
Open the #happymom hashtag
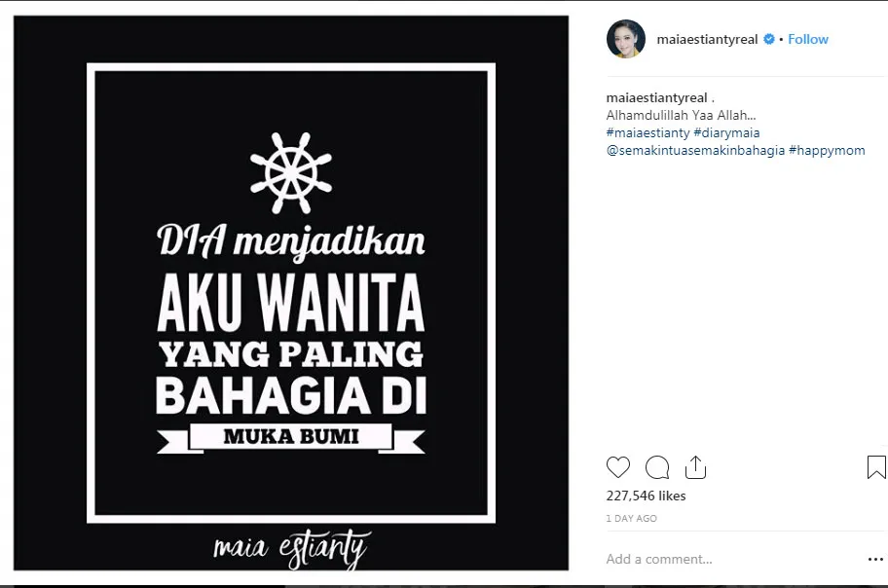(x=827, y=151)
